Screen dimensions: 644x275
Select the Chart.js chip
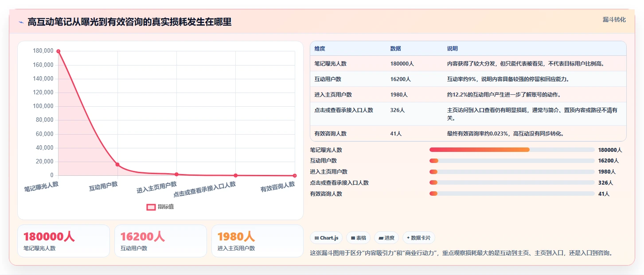coord(326,238)
